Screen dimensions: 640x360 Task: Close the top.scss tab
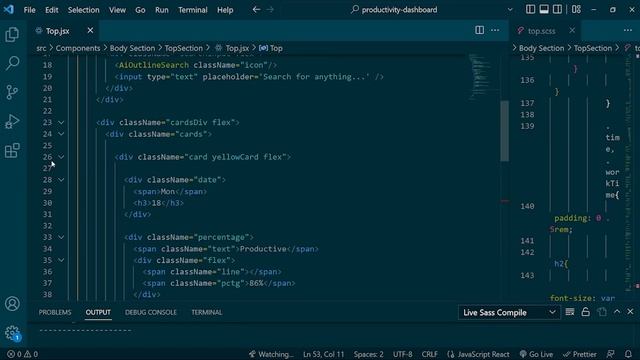[x=572, y=30]
